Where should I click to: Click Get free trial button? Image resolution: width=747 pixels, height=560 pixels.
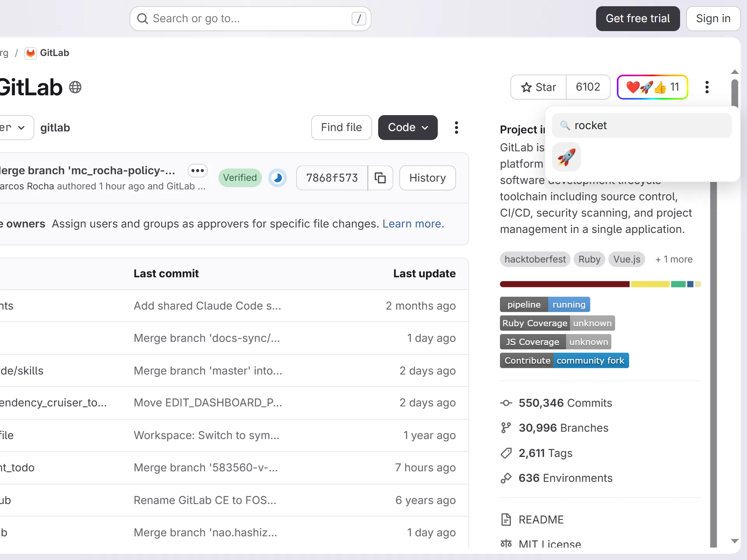coord(638,19)
